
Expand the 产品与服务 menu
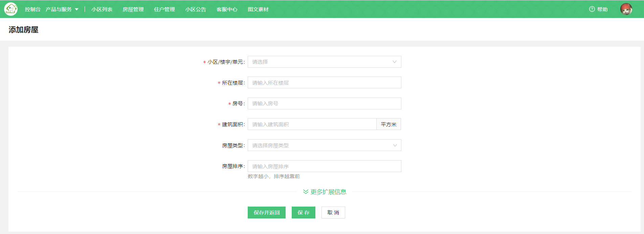(x=62, y=9)
